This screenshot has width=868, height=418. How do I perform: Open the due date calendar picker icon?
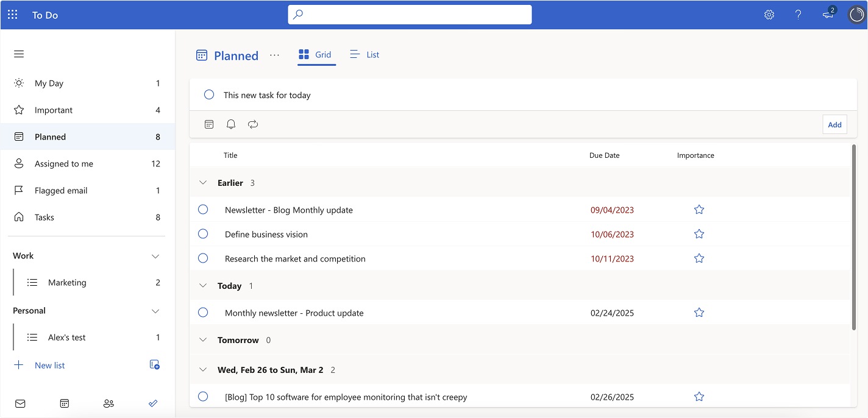tap(208, 124)
